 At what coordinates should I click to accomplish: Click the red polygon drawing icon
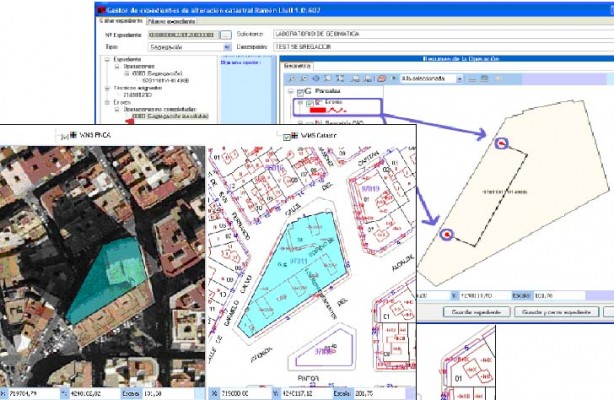click(382, 78)
